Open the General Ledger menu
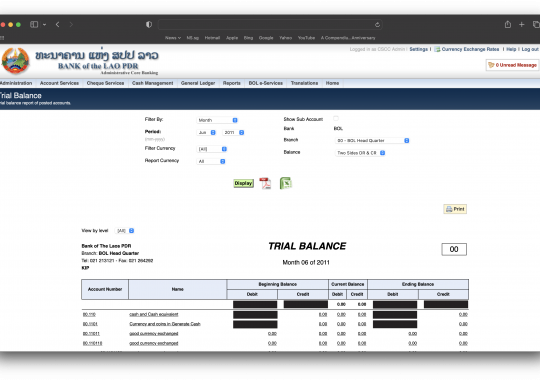This screenshot has height=380, width=540. tap(198, 83)
